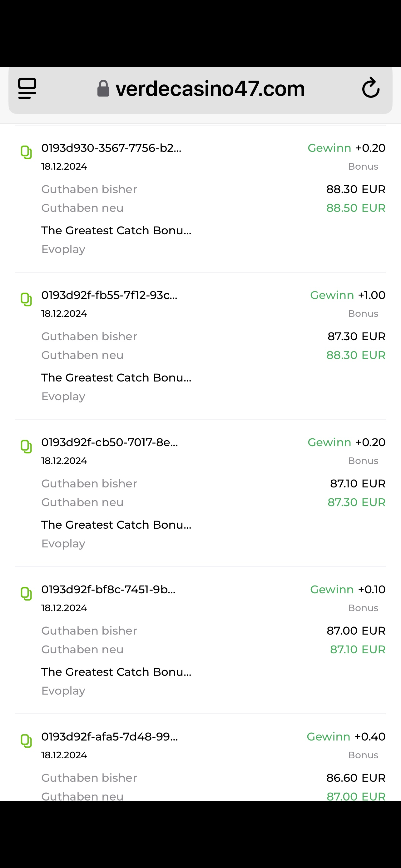
Task: Tap the 88.50 EUR new balance amount
Action: [x=355, y=208]
